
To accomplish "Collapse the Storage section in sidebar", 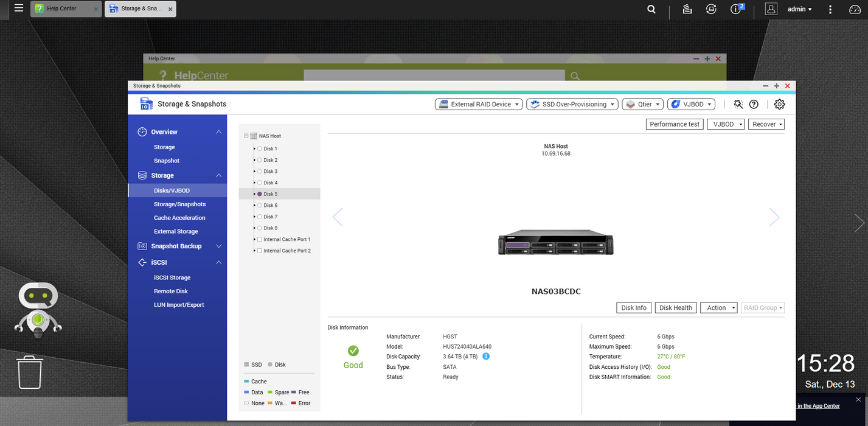I will click(x=218, y=175).
